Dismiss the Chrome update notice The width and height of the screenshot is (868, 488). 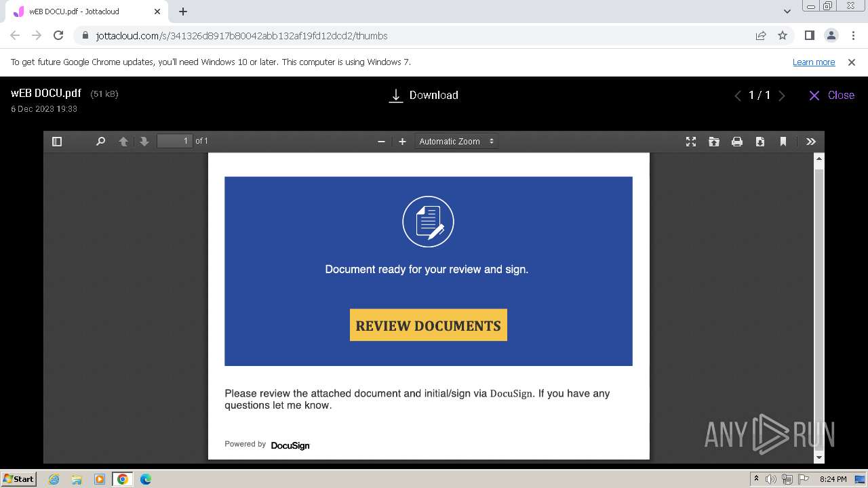(852, 62)
